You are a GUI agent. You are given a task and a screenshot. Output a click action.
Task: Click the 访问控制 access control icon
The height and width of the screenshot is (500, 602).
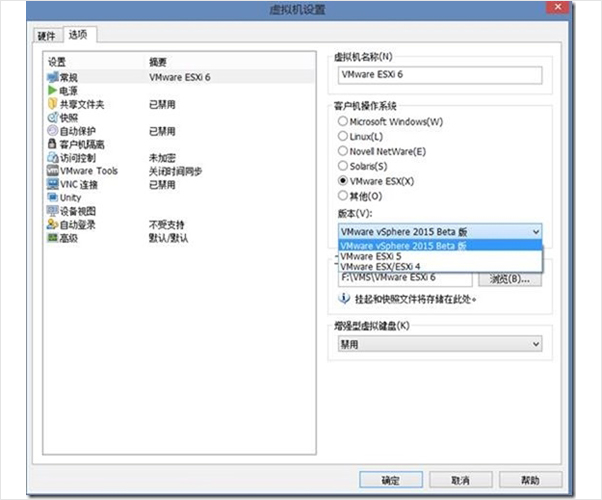click(52, 157)
